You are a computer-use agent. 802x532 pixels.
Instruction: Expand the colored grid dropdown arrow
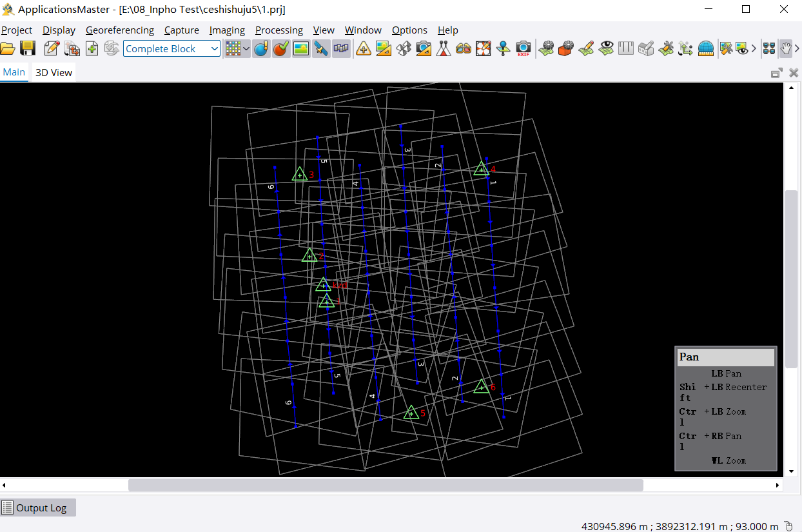coord(246,48)
